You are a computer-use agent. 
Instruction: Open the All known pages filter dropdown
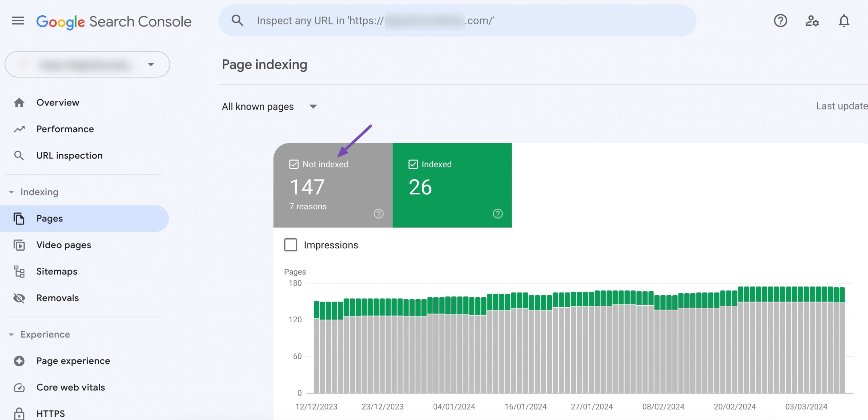tap(270, 107)
